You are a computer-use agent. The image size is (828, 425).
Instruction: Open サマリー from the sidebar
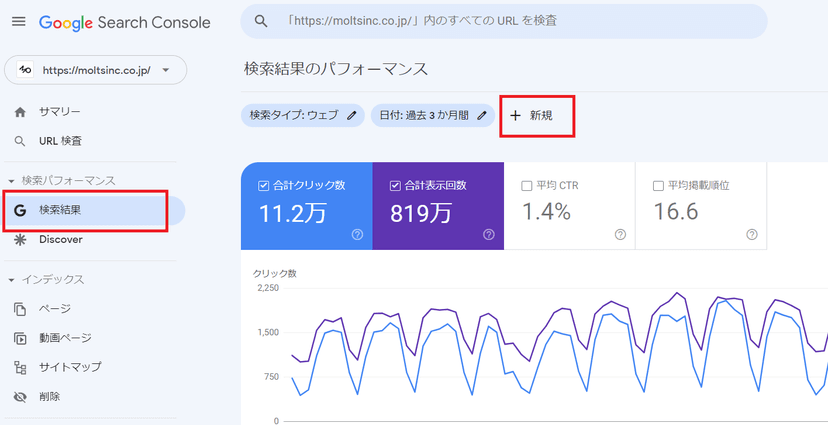60,112
